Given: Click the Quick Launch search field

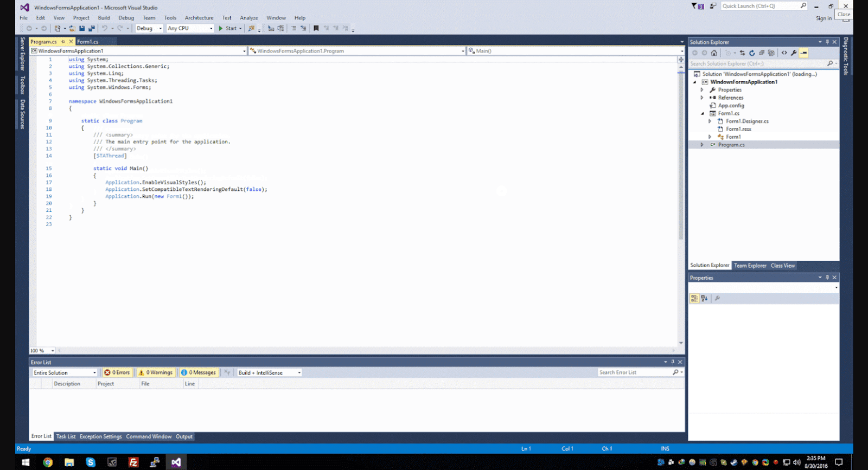Looking at the screenshot, I should point(764,6).
